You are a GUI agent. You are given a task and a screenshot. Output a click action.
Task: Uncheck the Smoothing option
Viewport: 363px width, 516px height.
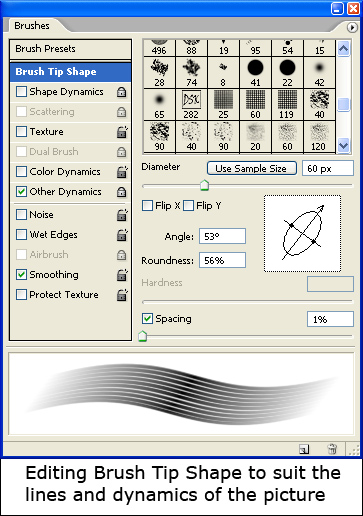point(21,275)
